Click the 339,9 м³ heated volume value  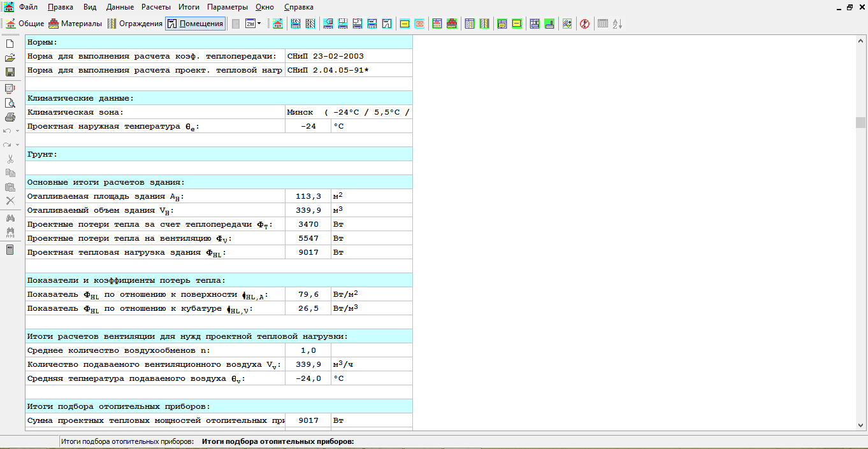click(308, 210)
